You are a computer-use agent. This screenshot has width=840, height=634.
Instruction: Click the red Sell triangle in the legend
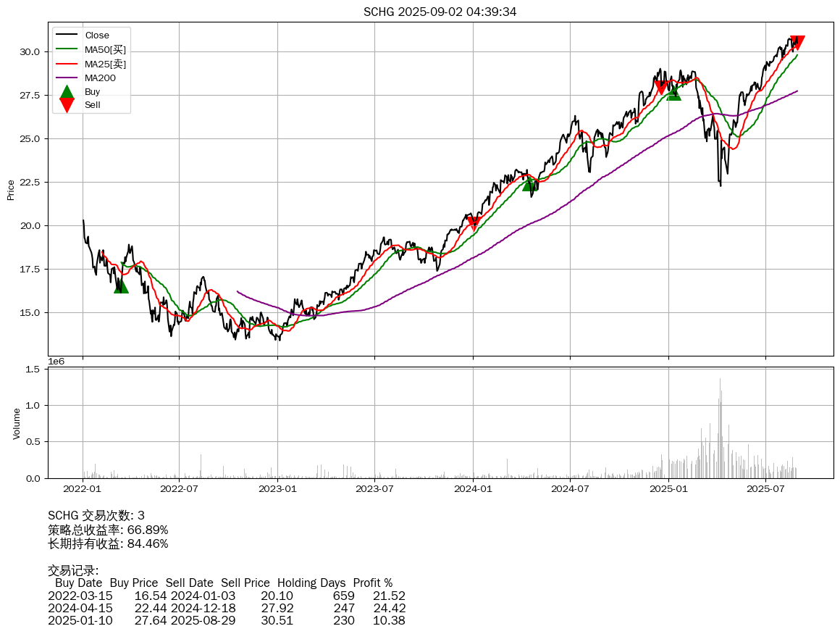(x=67, y=105)
